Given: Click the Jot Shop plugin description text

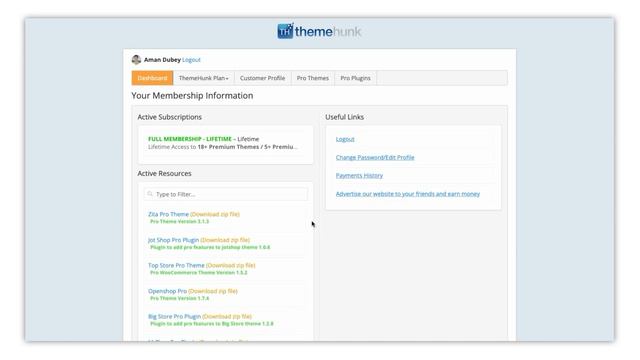Looking at the screenshot, I should (x=210, y=247).
